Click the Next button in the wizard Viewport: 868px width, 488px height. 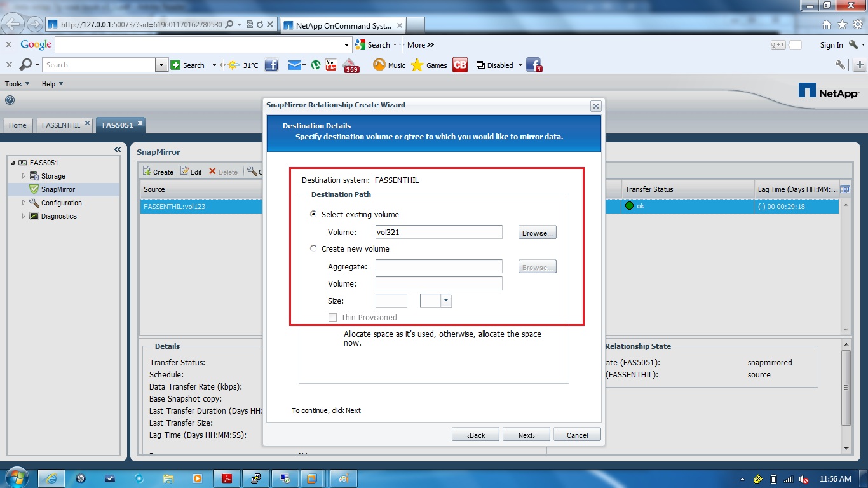(526, 434)
